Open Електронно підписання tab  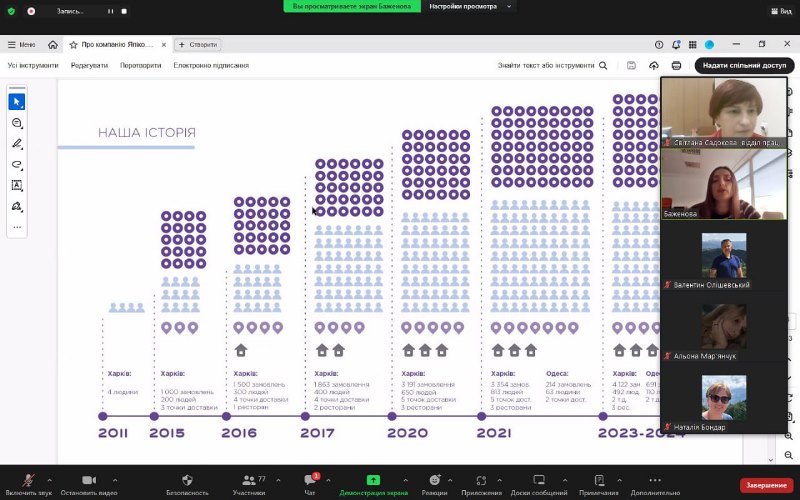click(x=211, y=65)
